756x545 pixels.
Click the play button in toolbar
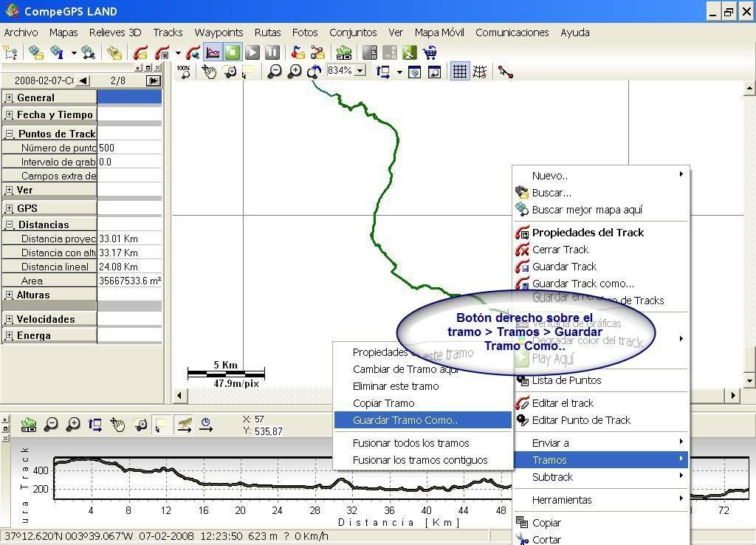coord(252,52)
